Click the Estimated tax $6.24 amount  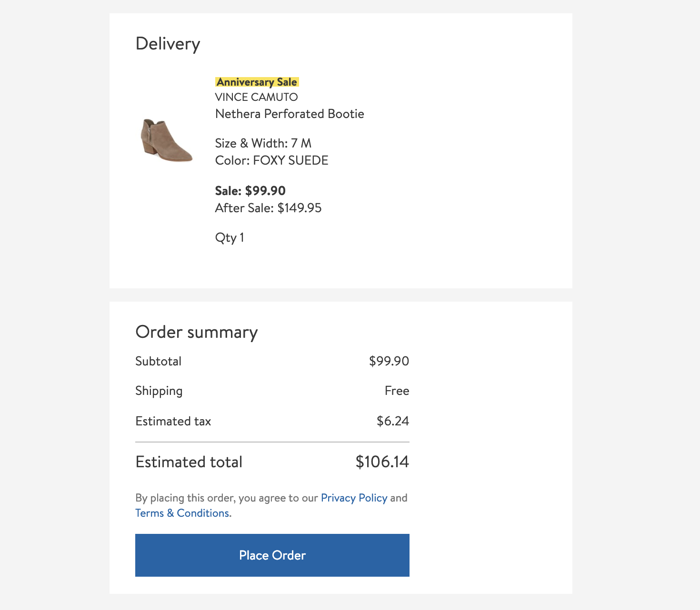[392, 421]
